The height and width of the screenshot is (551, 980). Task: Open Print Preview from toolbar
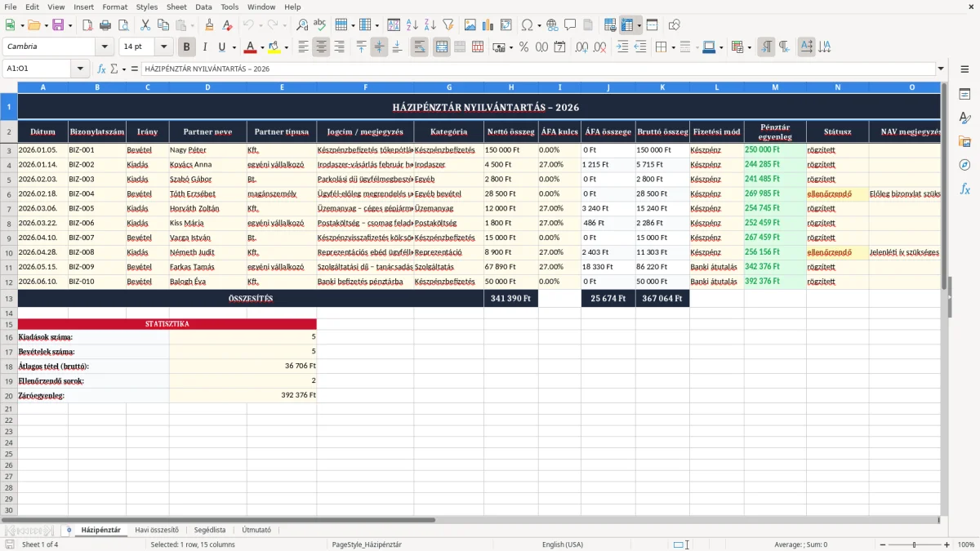click(123, 25)
